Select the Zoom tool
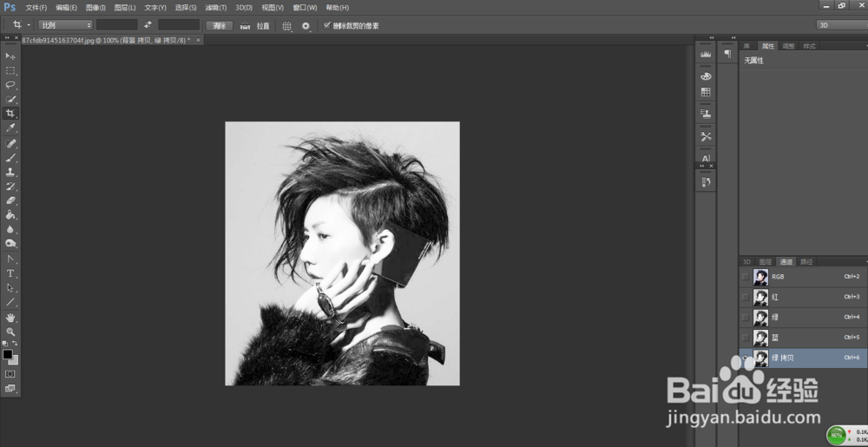 [10, 332]
